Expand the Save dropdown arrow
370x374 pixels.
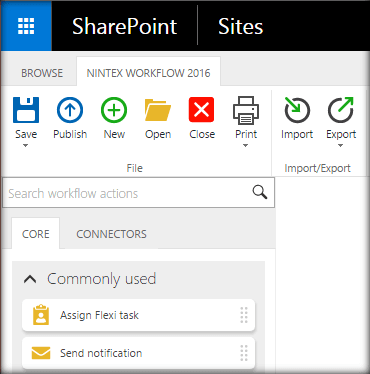click(26, 145)
